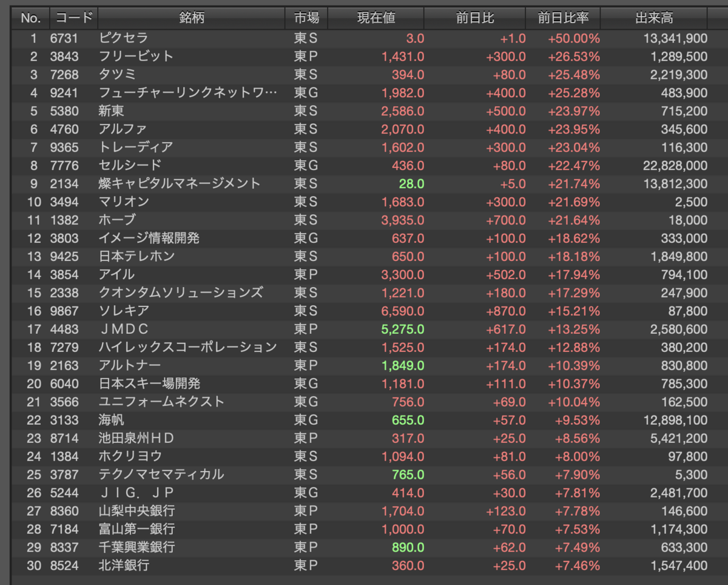Viewport: 728px width, 585px height.
Task: Select the ソレキア stock name
Action: 124,311
